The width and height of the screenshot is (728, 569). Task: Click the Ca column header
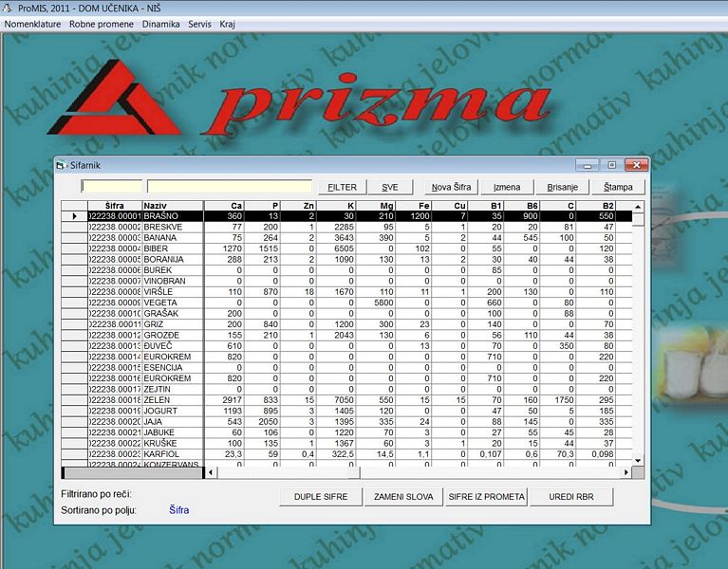(x=224, y=206)
